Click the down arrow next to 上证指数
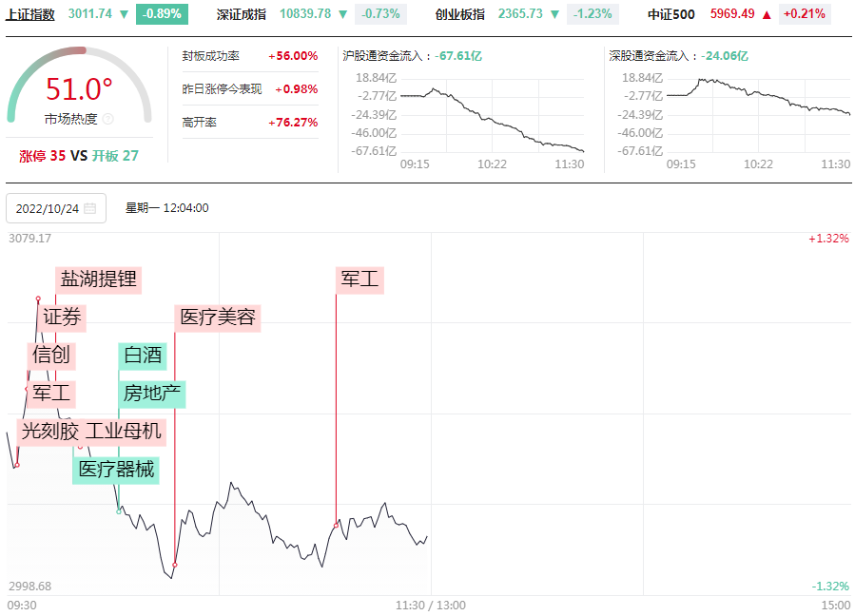Image resolution: width=855 pixels, height=616 pixels. [x=124, y=14]
